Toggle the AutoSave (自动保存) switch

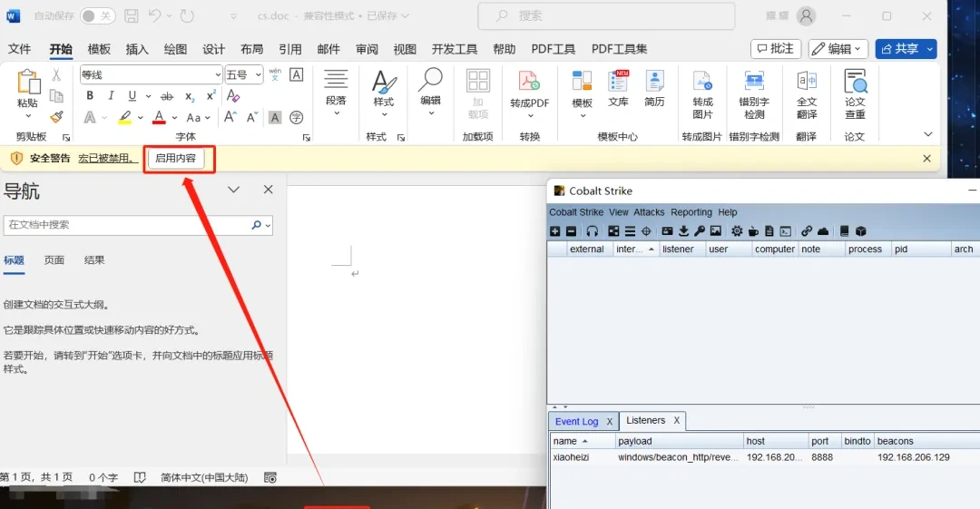point(97,16)
